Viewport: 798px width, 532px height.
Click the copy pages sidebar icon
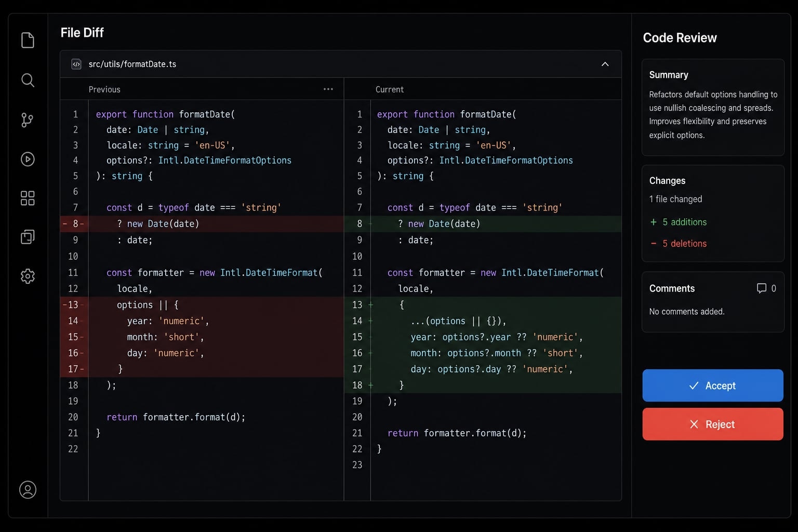(x=28, y=237)
